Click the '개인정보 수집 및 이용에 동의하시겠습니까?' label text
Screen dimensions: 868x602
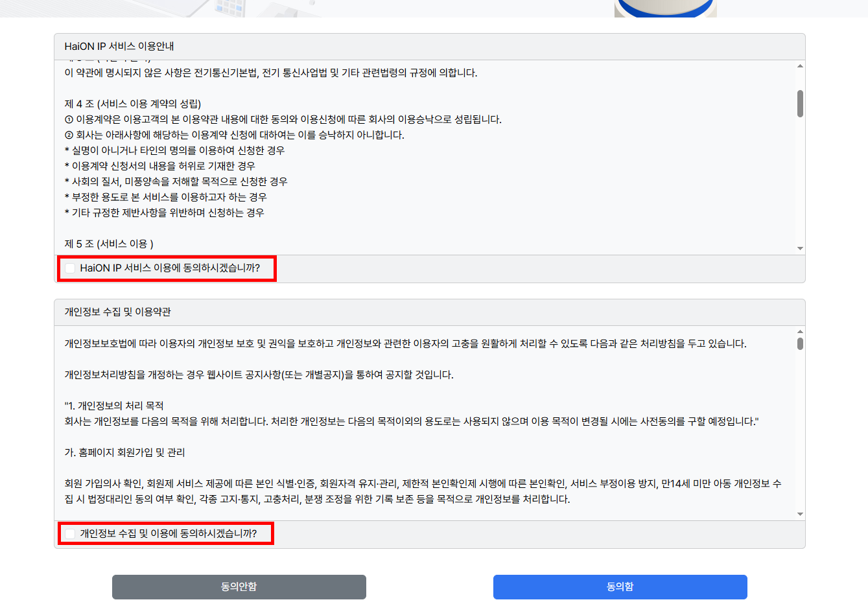[169, 534]
